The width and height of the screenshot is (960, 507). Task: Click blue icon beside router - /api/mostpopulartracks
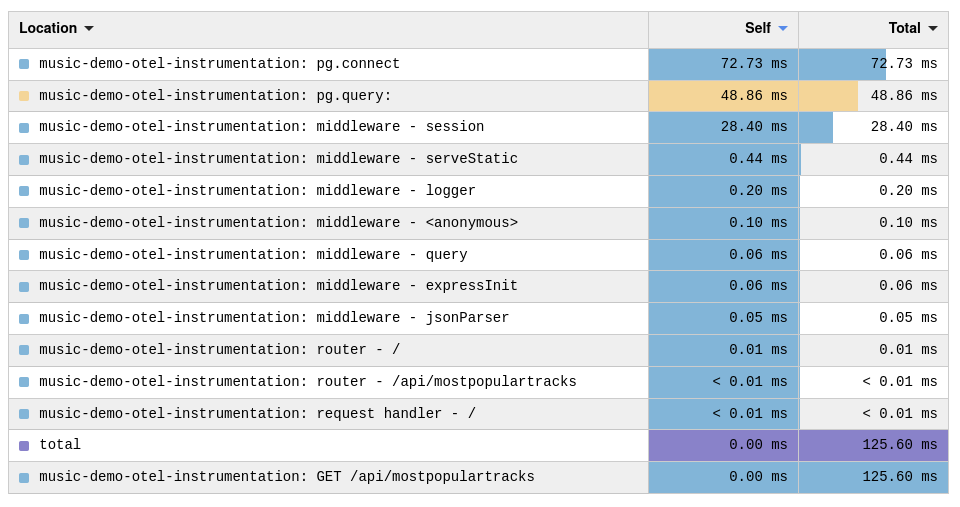click(x=24, y=383)
